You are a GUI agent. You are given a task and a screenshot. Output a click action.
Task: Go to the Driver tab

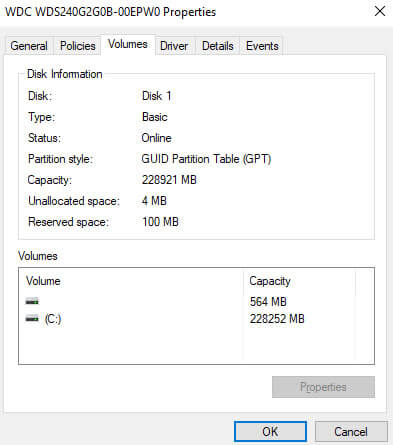tap(174, 46)
